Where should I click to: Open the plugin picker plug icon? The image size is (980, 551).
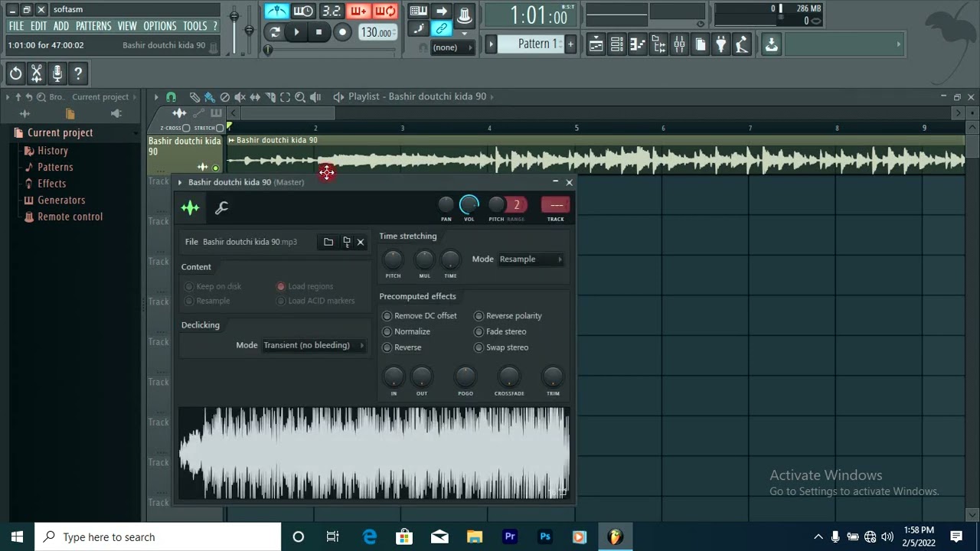720,45
